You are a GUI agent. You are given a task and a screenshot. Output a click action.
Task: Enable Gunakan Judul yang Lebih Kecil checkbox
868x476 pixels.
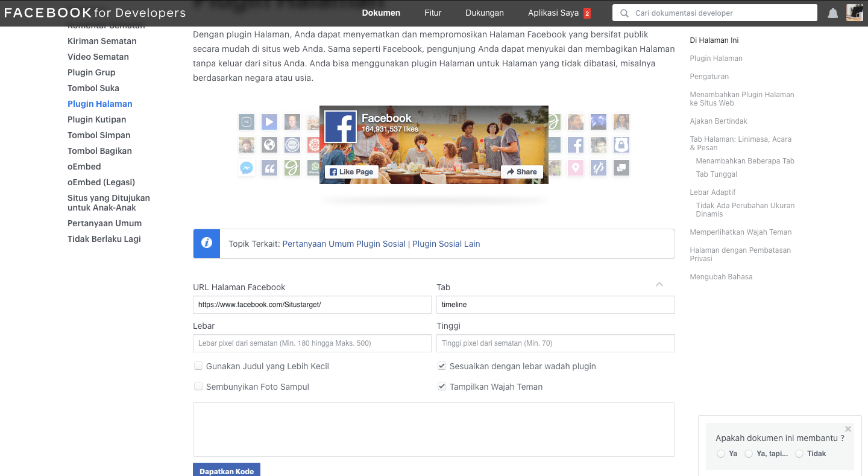198,366
